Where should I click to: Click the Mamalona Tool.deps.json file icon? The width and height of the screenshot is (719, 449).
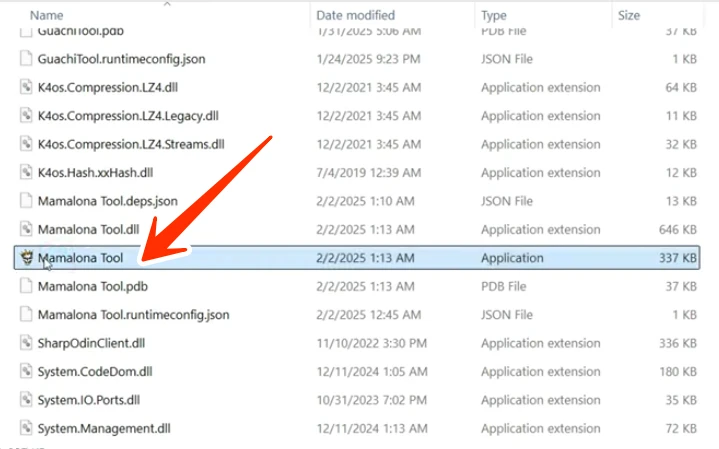tap(26, 201)
